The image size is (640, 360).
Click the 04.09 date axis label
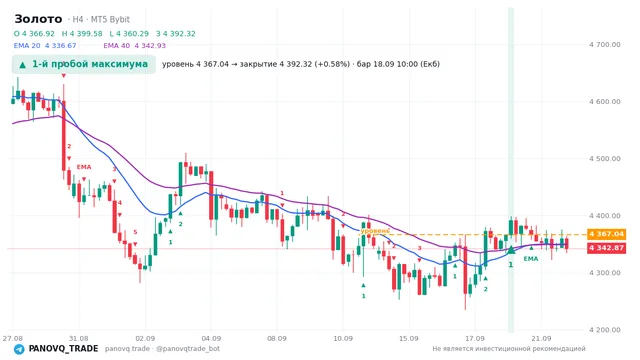point(211,338)
